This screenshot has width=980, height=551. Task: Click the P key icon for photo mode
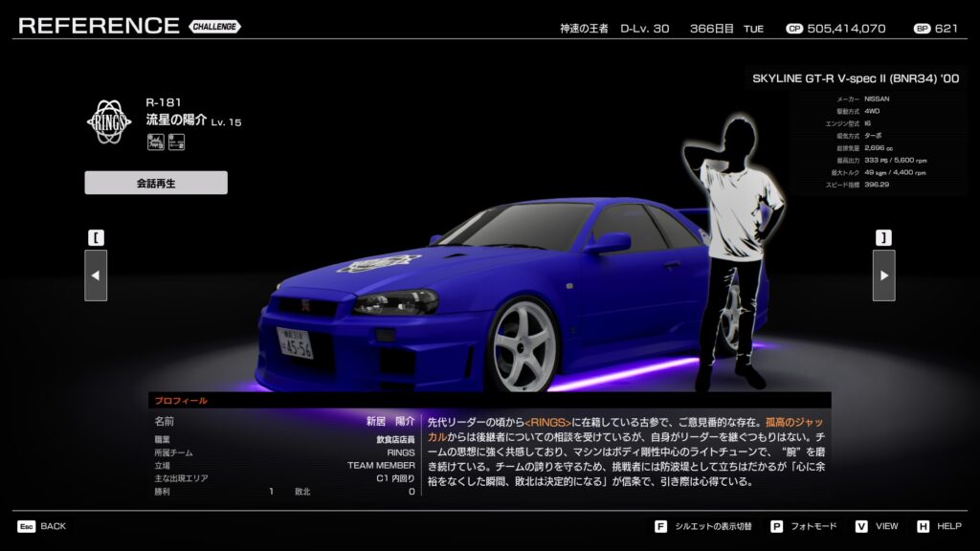coord(776,526)
